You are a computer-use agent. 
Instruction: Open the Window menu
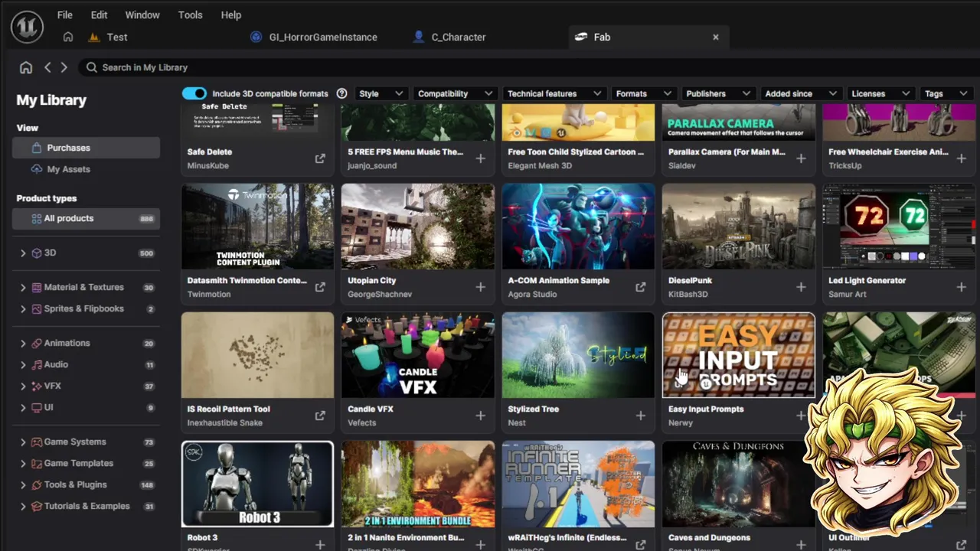(x=142, y=15)
